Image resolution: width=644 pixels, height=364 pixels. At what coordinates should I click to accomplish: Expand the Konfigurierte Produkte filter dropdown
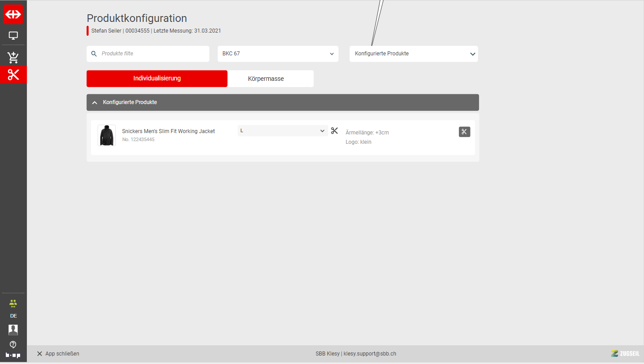point(413,54)
